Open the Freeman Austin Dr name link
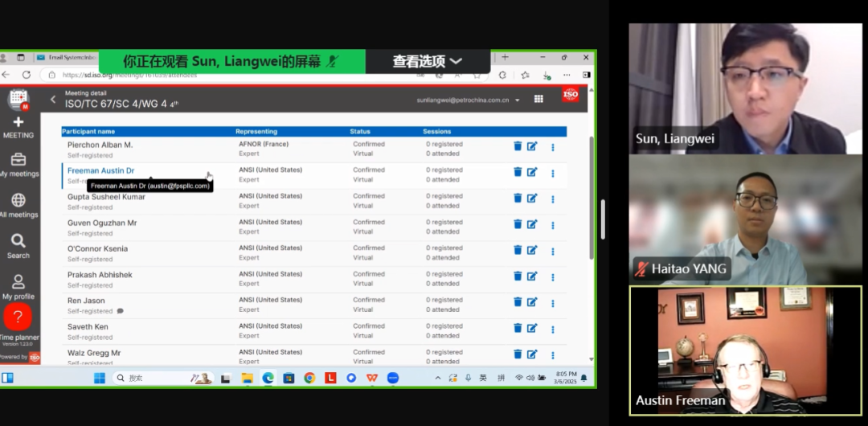Image resolution: width=868 pixels, height=426 pixels. (100, 170)
